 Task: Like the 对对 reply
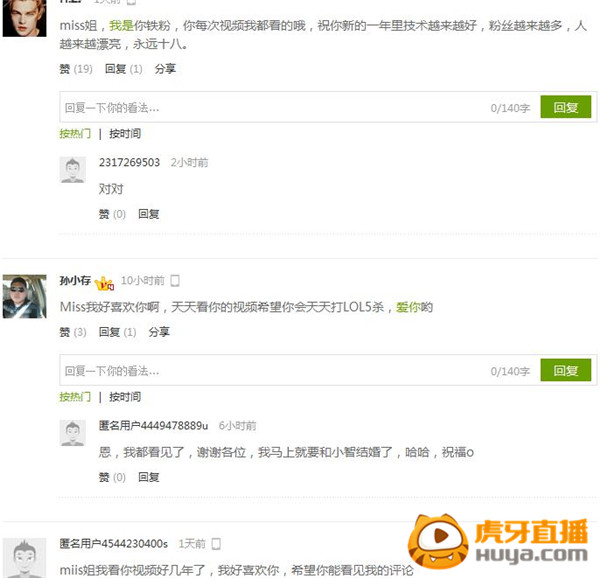click(x=112, y=214)
